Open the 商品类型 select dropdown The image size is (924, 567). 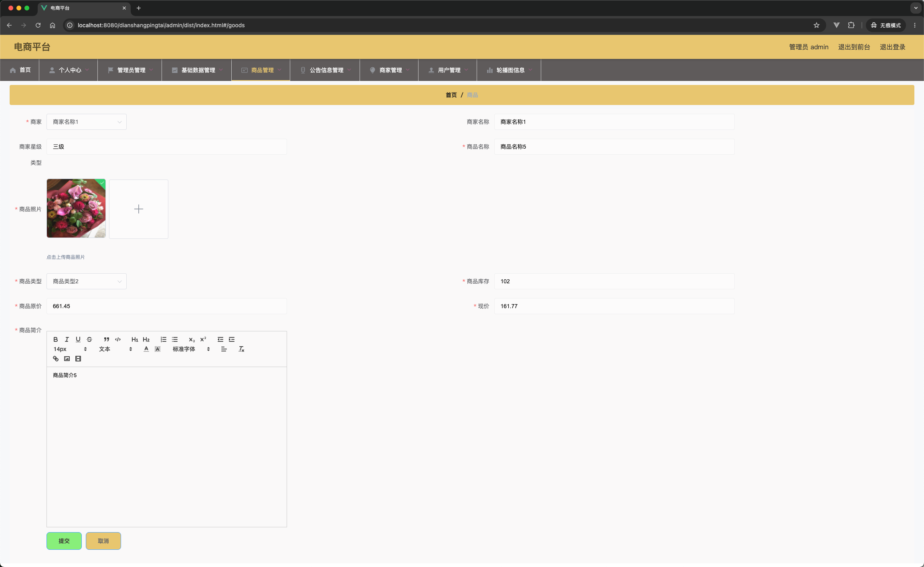pyautogui.click(x=87, y=281)
